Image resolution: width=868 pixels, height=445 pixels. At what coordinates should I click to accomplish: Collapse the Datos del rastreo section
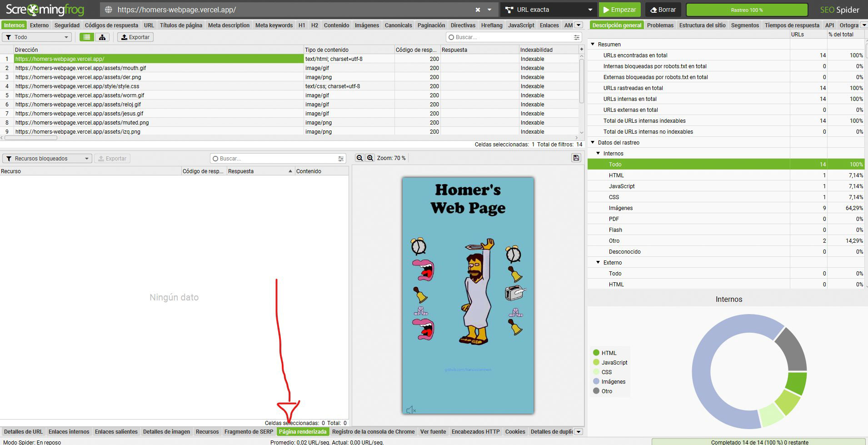point(593,142)
